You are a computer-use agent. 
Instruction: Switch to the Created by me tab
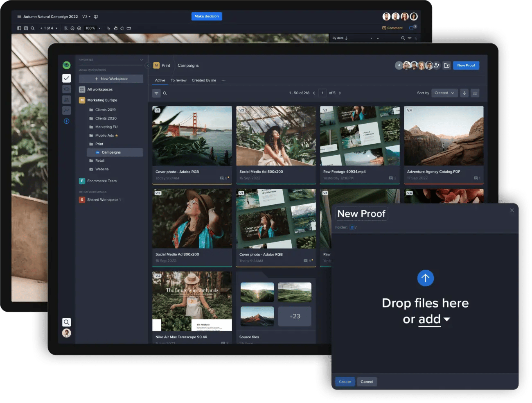pos(204,80)
